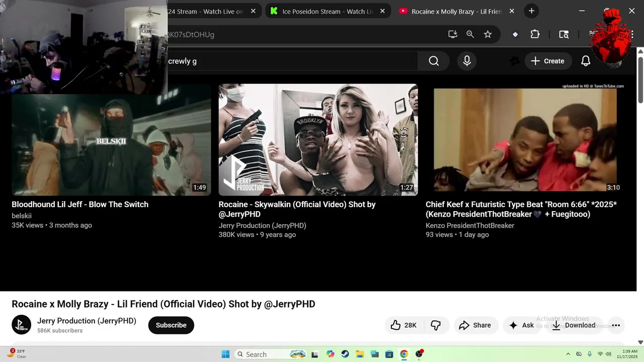Screen dimensions: 644x362
Task: Bookmark this page with the star icon
Action: 488,34
